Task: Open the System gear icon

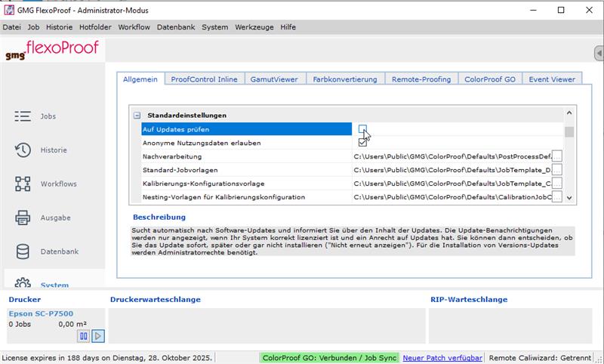Action: [x=23, y=283]
